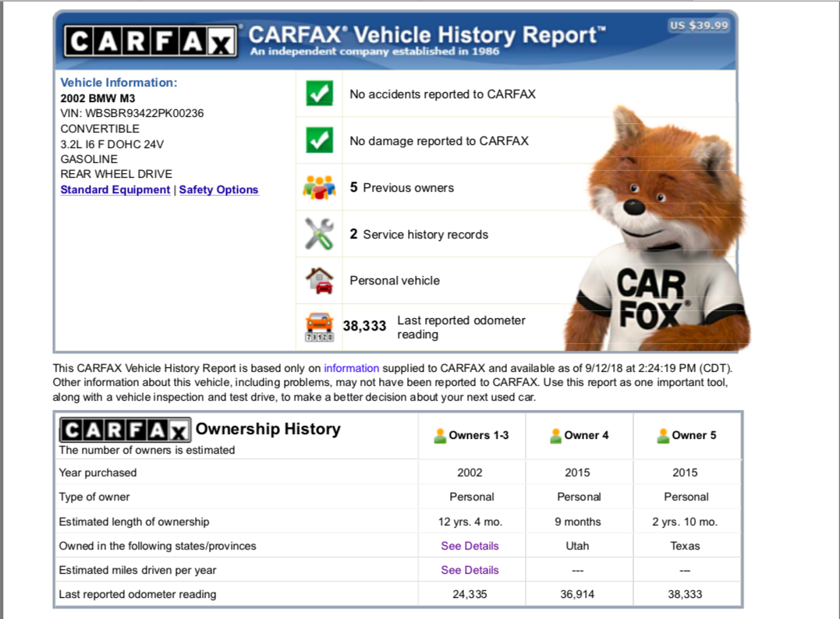
Task: Click the '2 yrs. 10 mo.' ownership length cell
Action: click(685, 522)
